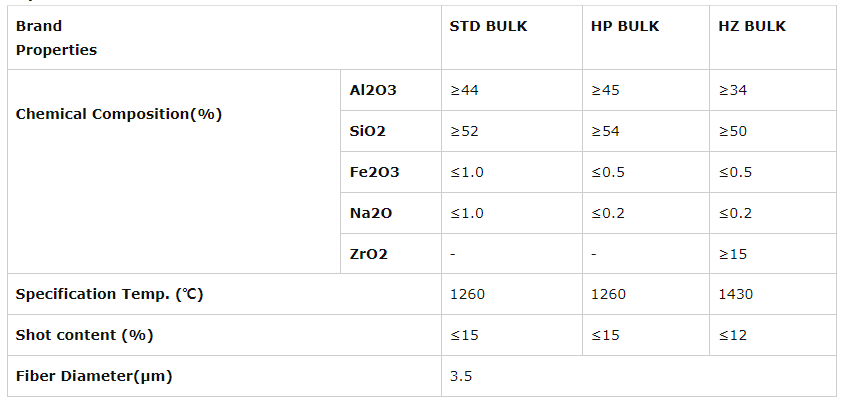Select the Na2O label cell
The height and width of the screenshot is (402, 849).
click(369, 214)
